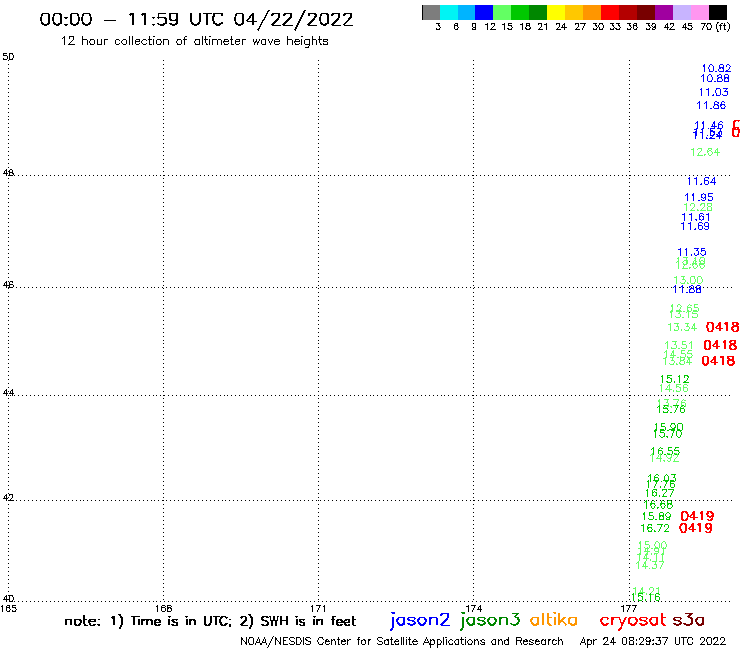
Task: Select the 11.03 reading
Action: tap(714, 92)
